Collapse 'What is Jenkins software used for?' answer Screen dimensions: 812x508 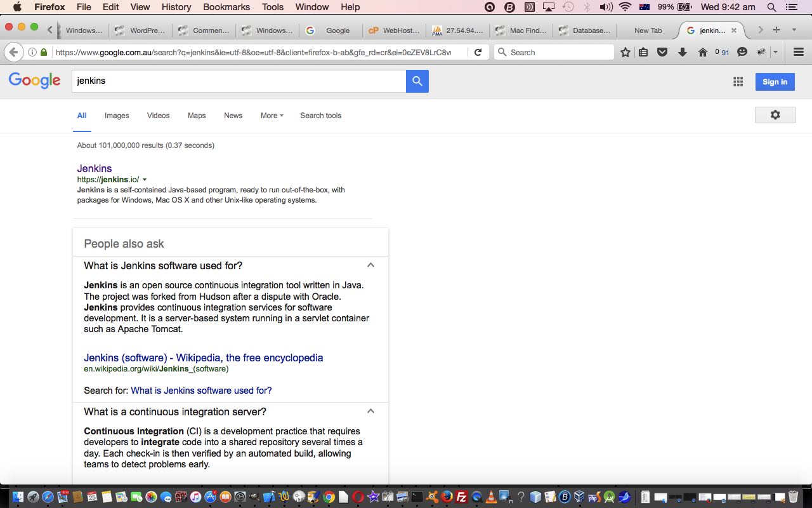371,265
